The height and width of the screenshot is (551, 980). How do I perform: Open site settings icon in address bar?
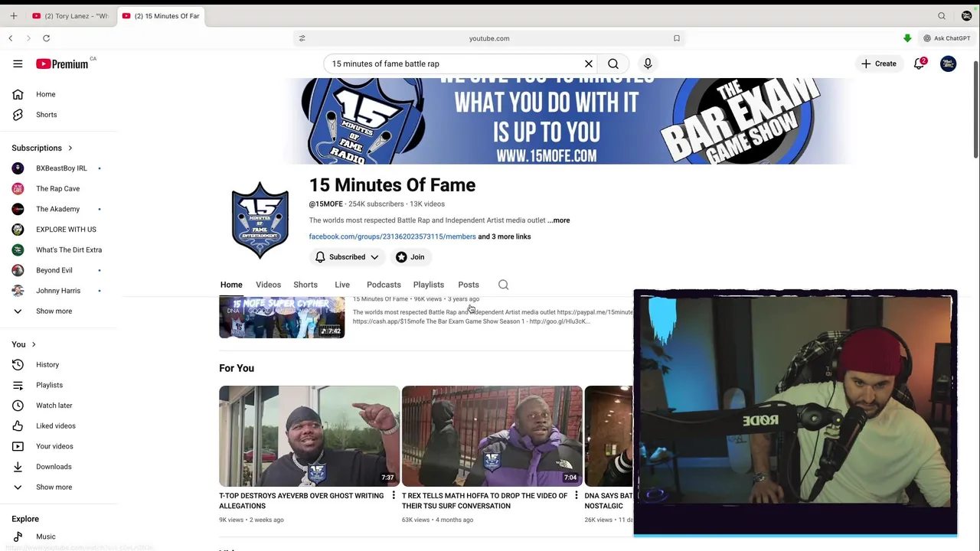click(302, 38)
